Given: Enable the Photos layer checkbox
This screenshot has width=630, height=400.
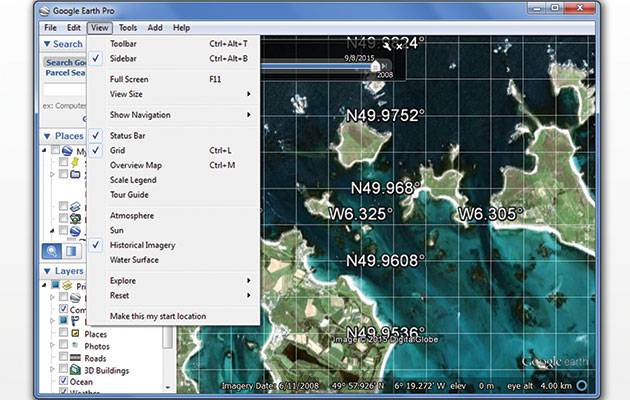Looking at the screenshot, I should click(x=63, y=344).
